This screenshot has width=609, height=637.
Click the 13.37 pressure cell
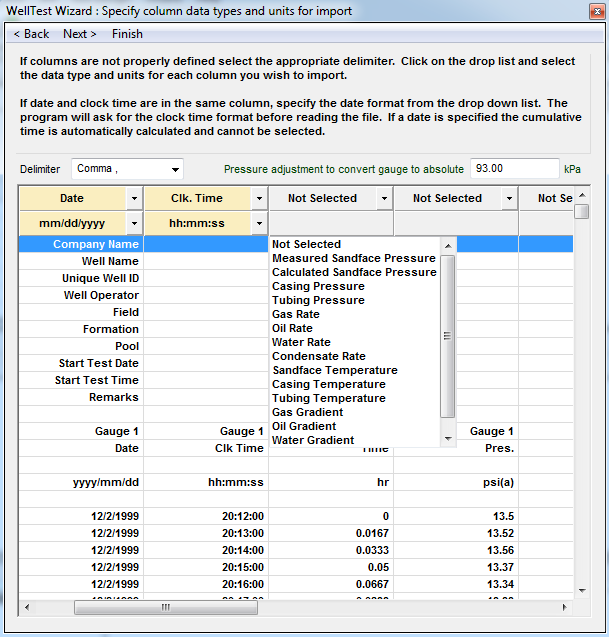point(456,568)
